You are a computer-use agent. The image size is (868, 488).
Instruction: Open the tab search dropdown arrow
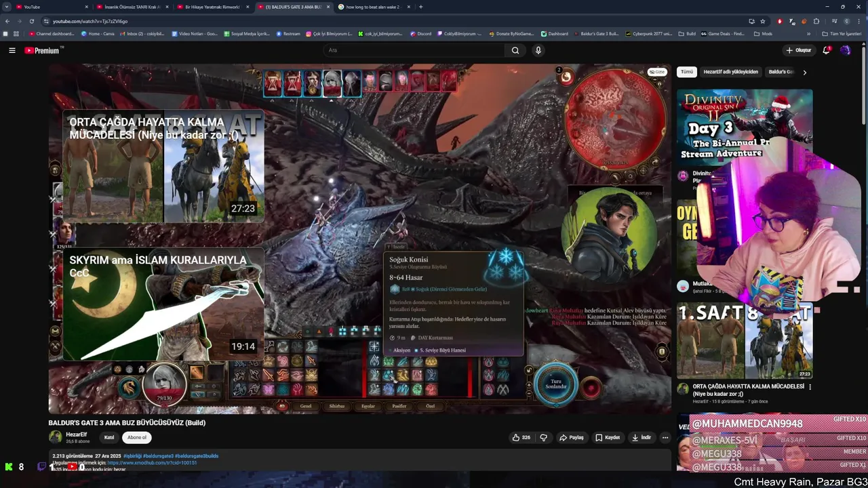(6, 7)
